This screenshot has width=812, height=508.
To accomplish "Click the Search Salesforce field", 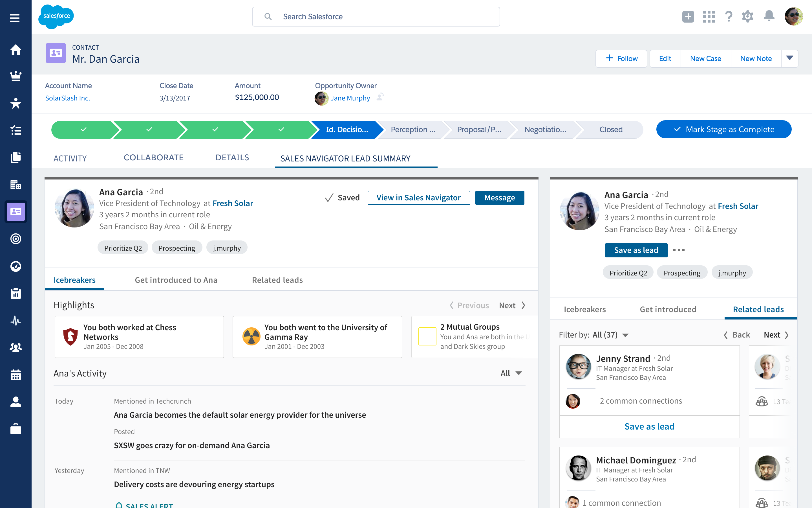I will pyautogui.click(x=376, y=16).
